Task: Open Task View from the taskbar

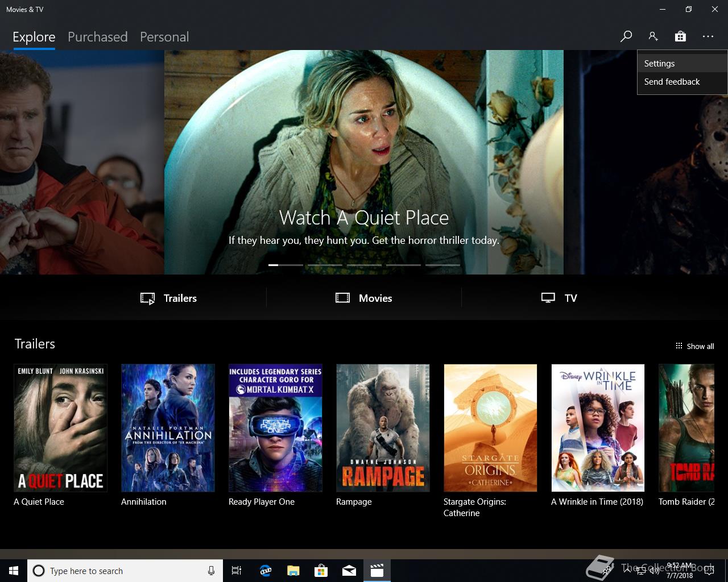Action: (x=237, y=571)
